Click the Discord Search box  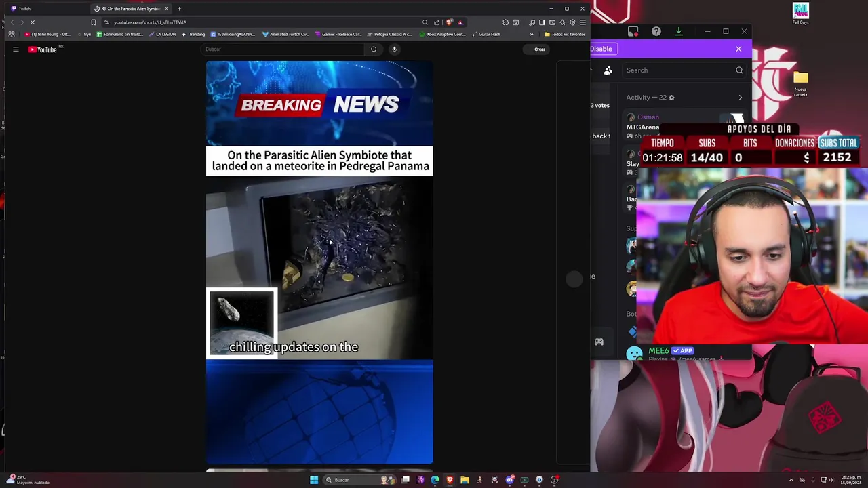coord(684,70)
